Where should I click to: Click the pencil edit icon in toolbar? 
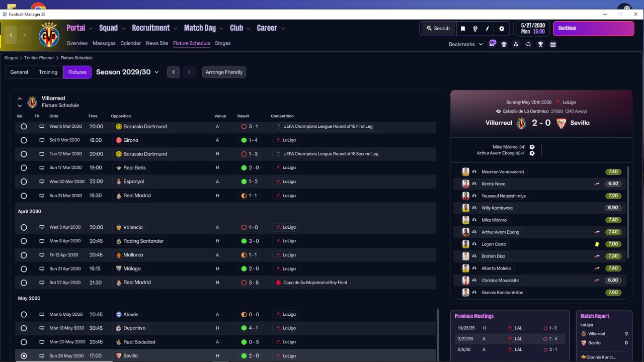[488, 29]
